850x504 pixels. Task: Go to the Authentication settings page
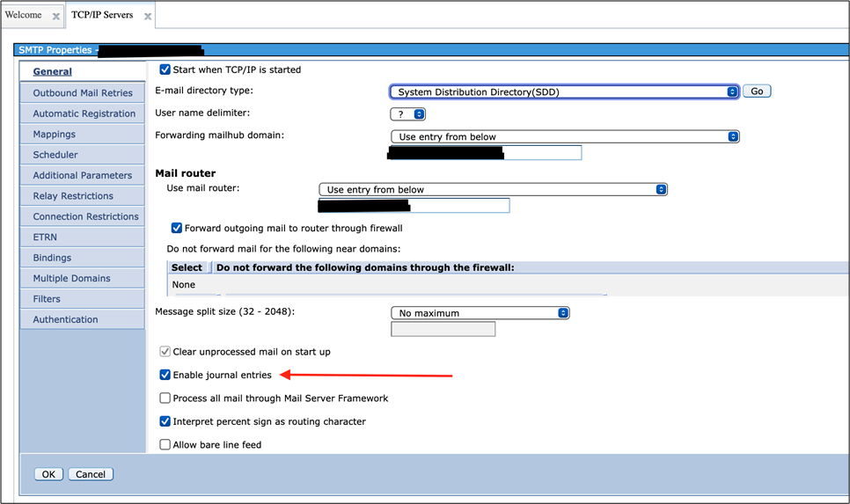tap(65, 319)
